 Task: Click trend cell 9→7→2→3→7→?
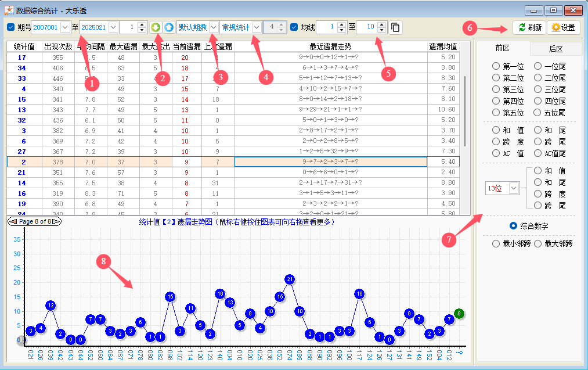tap(330, 161)
